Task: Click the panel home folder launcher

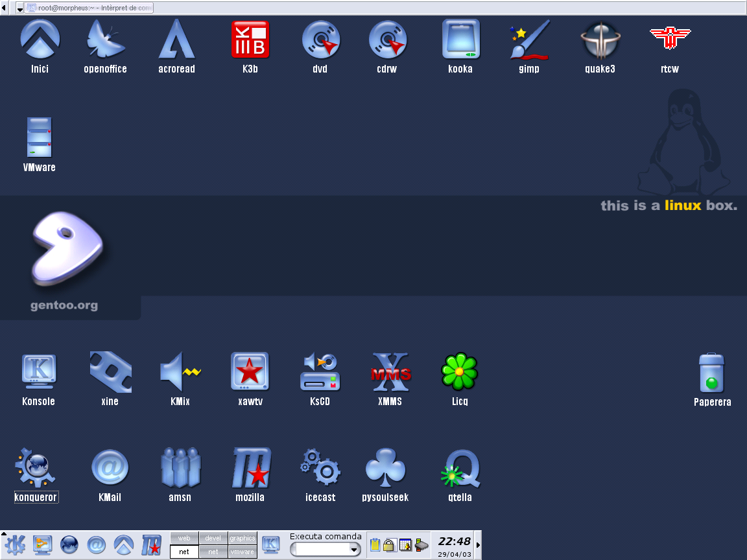Action: pyautogui.click(x=123, y=544)
